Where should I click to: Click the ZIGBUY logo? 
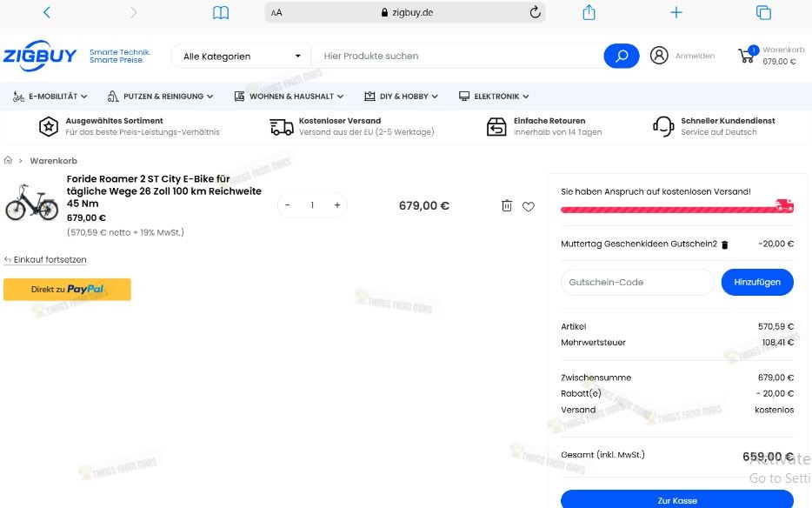coord(40,56)
